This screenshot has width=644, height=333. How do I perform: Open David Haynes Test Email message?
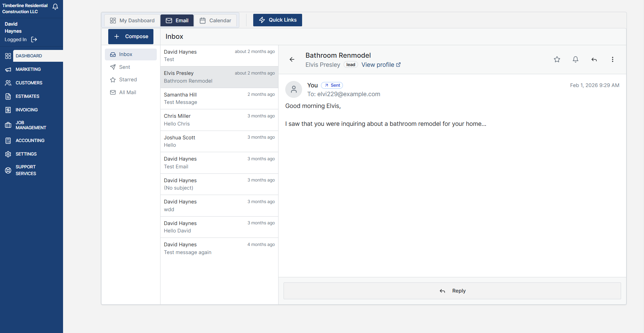[219, 163]
